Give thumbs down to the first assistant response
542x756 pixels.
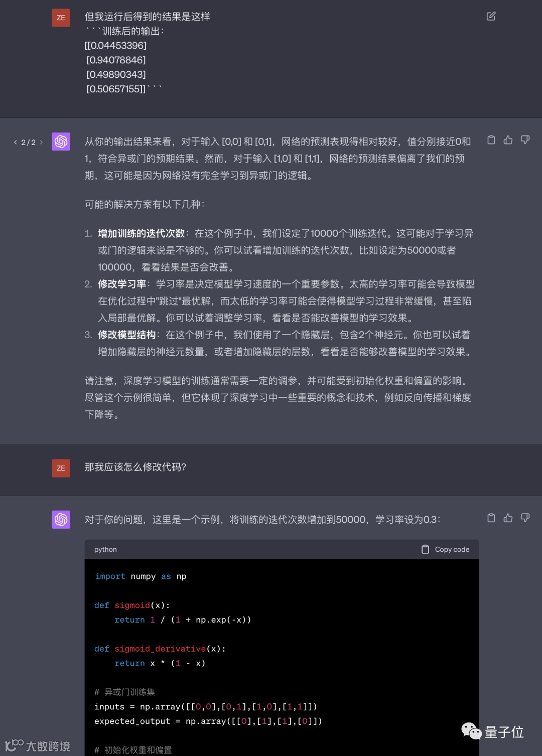(525, 140)
